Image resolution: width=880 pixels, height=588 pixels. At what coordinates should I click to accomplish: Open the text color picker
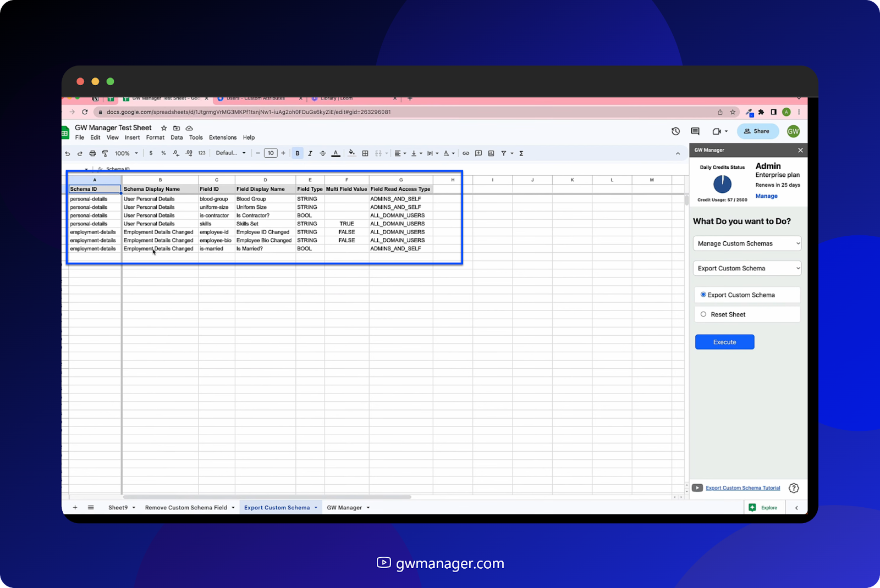tap(335, 153)
